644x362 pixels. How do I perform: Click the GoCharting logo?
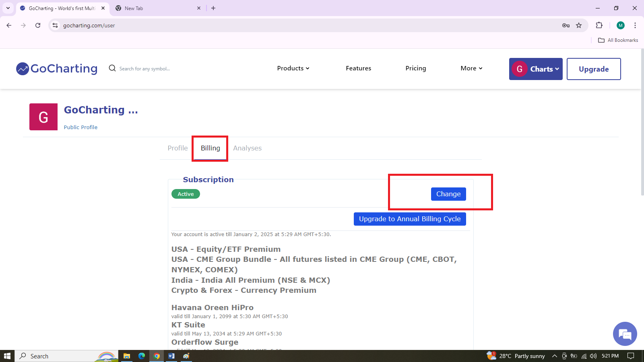coord(57,69)
